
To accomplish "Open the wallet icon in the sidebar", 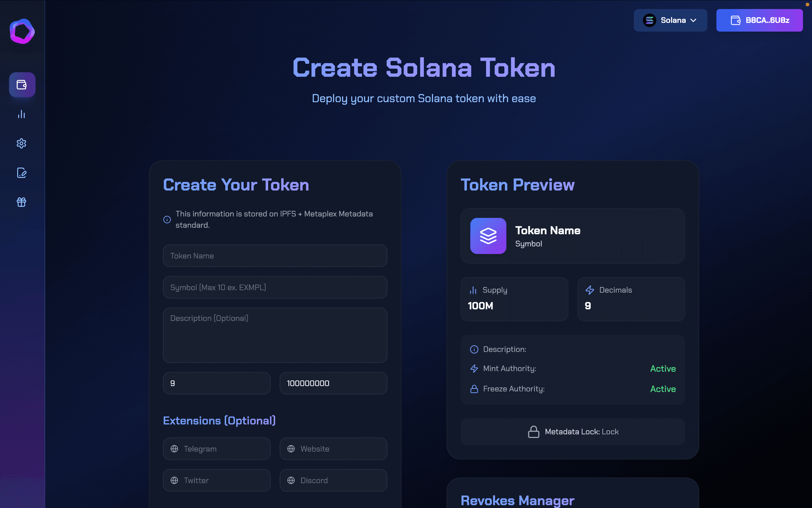I will (x=22, y=85).
